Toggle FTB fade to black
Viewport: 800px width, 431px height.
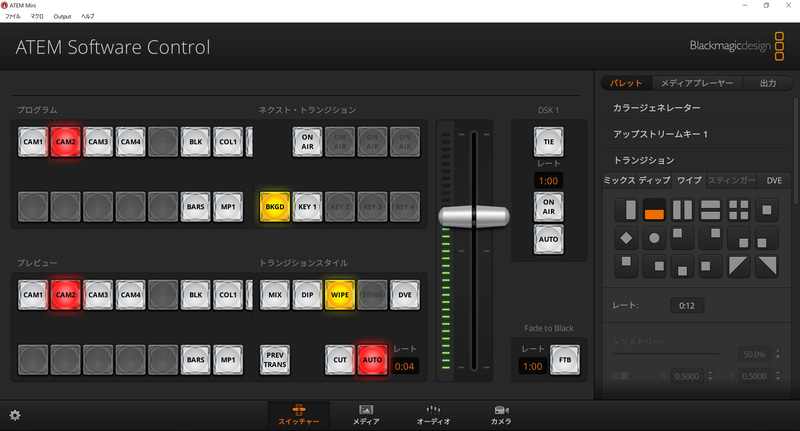[x=565, y=360]
